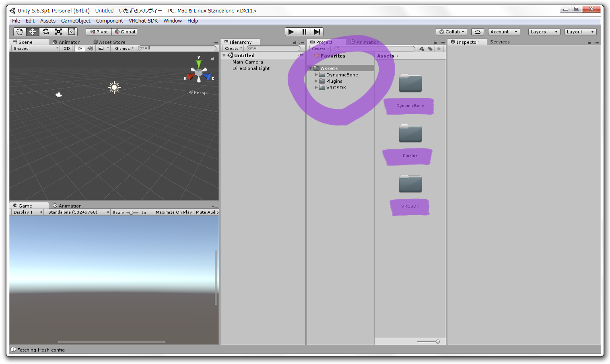This screenshot has height=364, width=610.
Task: Open the Help menu
Action: [x=193, y=21]
